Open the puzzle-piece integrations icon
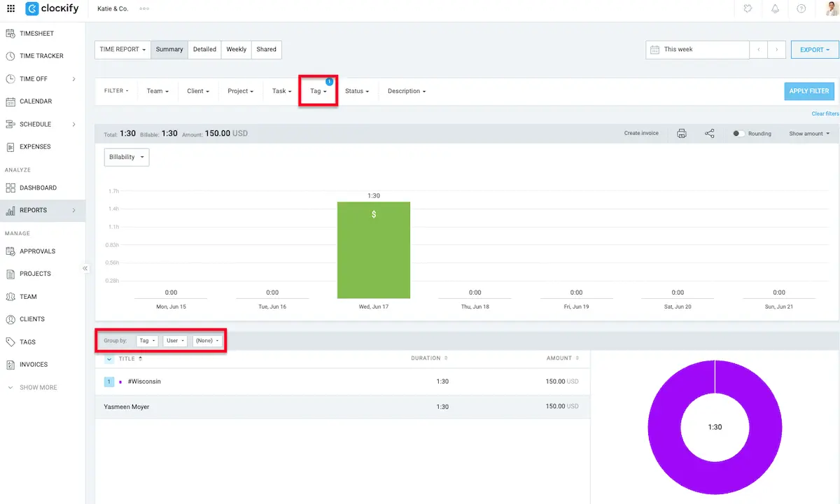 (748, 9)
